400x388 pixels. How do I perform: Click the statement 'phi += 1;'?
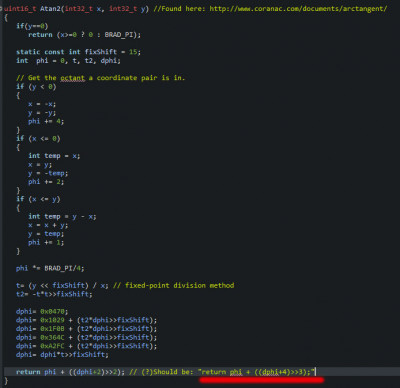pyautogui.click(x=46, y=242)
